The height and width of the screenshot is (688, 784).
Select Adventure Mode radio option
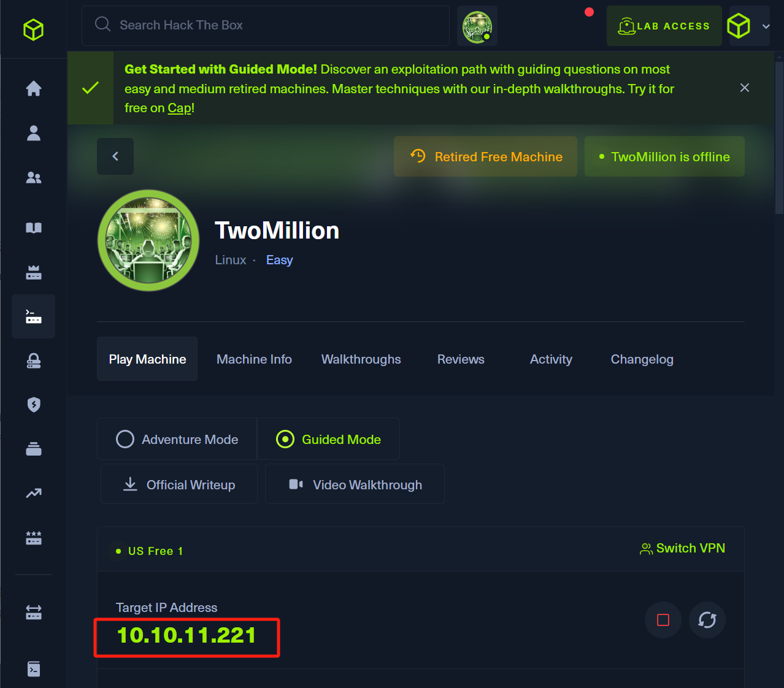pyautogui.click(x=177, y=439)
